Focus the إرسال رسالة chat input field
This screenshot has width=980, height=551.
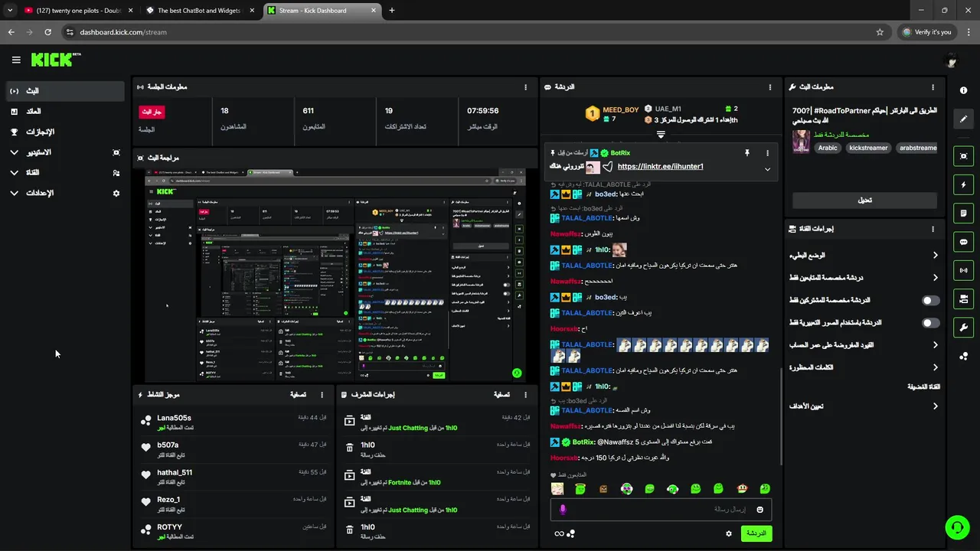[661, 510]
